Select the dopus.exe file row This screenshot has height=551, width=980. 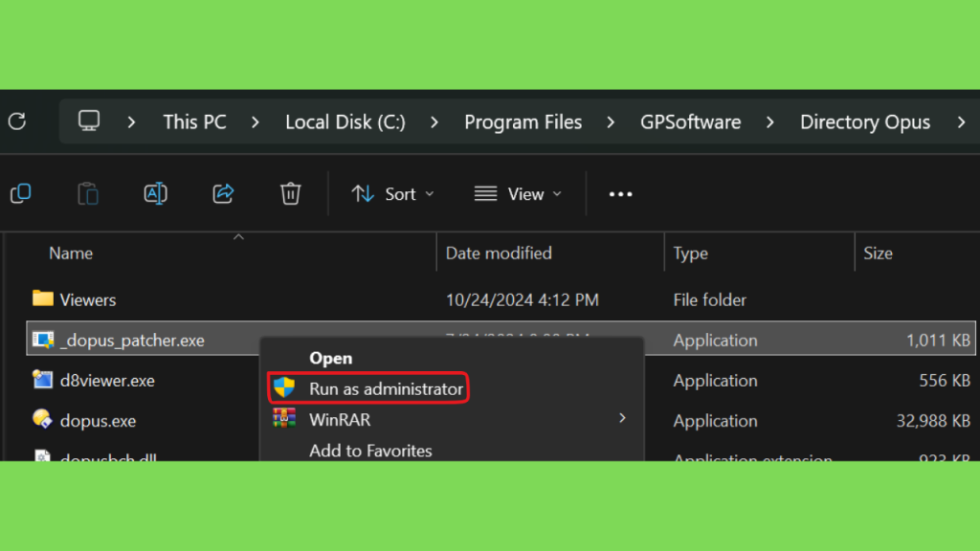click(500, 421)
